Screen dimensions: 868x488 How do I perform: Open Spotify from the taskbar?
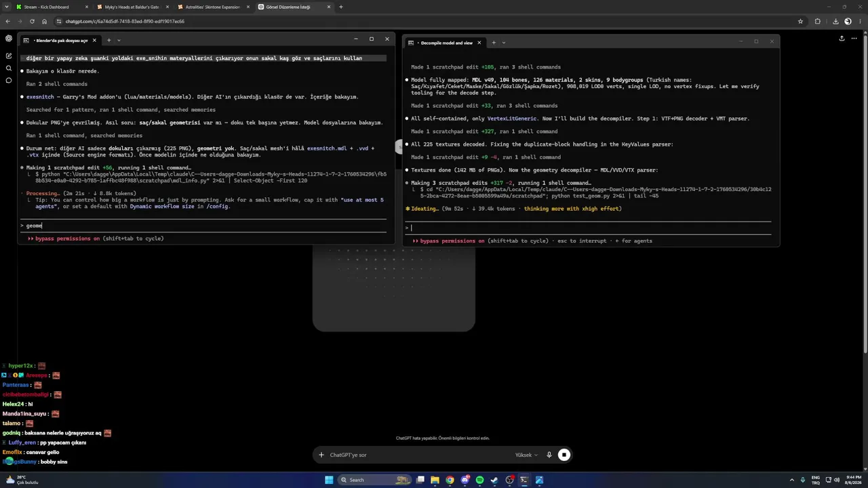coord(479,480)
